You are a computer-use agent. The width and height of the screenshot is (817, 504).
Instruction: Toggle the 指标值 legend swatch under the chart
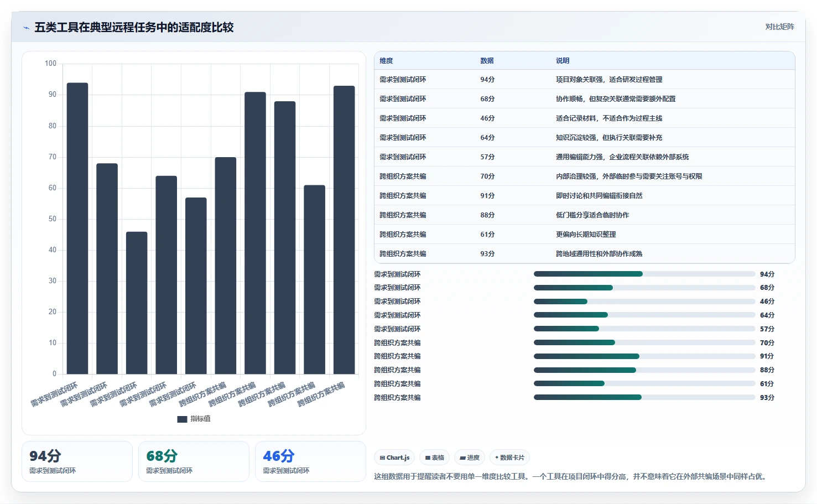click(x=182, y=419)
